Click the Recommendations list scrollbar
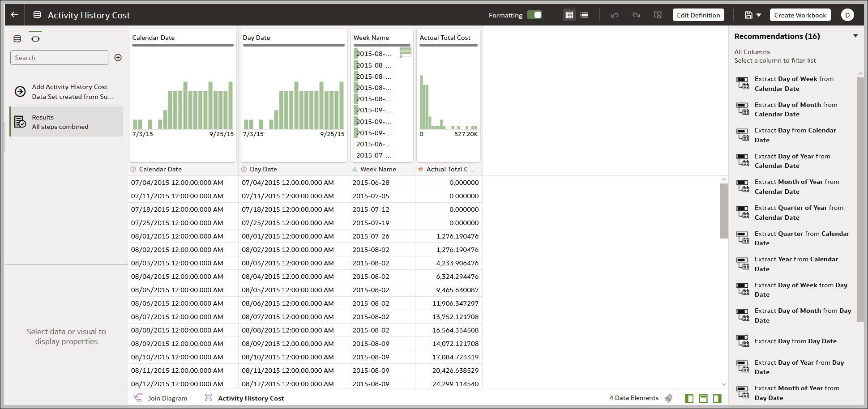The image size is (868, 409). click(x=860, y=199)
